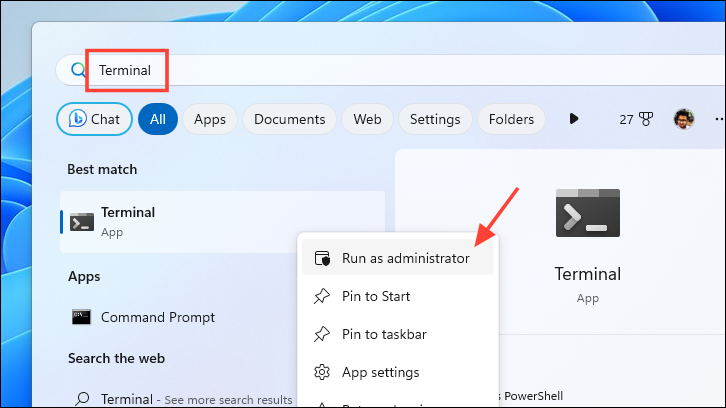The width and height of the screenshot is (726, 408).
Task: Switch to the Web filter tab
Action: click(367, 119)
